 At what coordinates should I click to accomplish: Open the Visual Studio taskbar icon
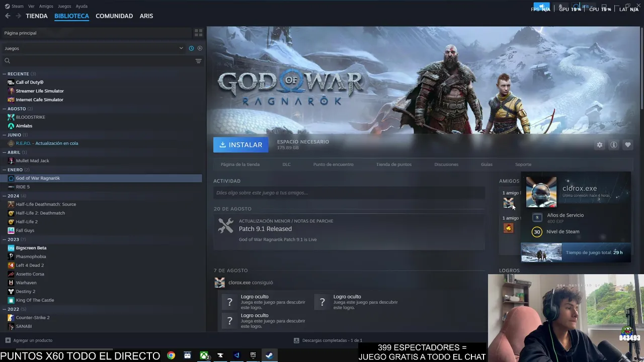[236, 355]
